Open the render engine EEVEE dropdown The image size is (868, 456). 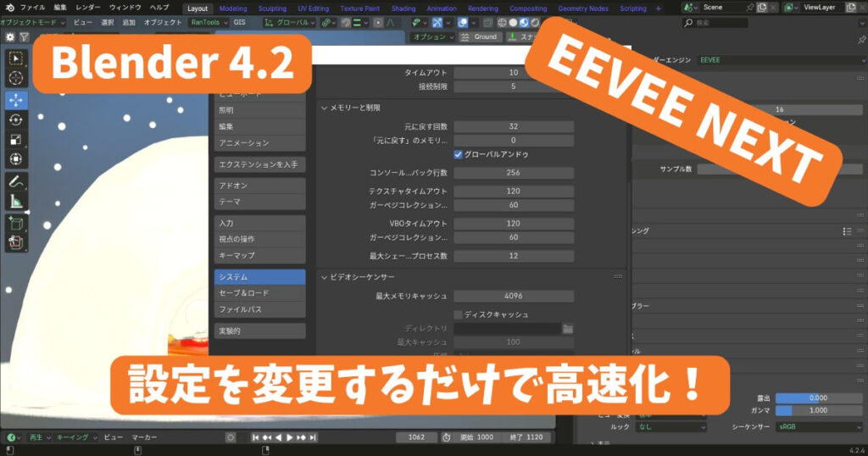[x=781, y=60]
